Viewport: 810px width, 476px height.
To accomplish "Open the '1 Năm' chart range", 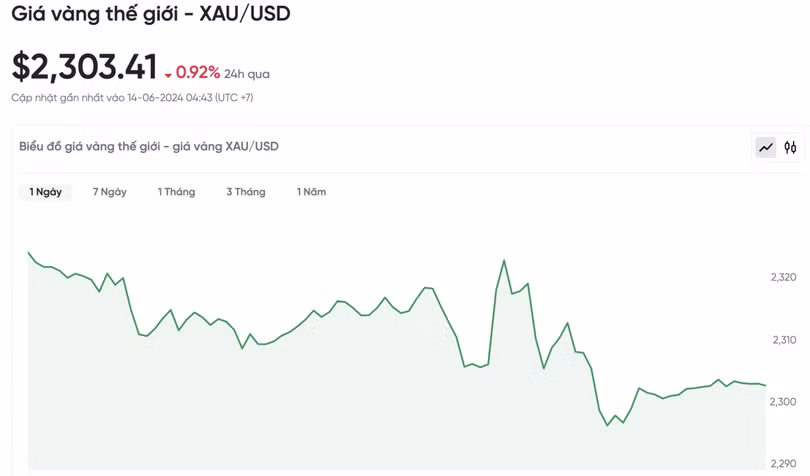I will (311, 192).
